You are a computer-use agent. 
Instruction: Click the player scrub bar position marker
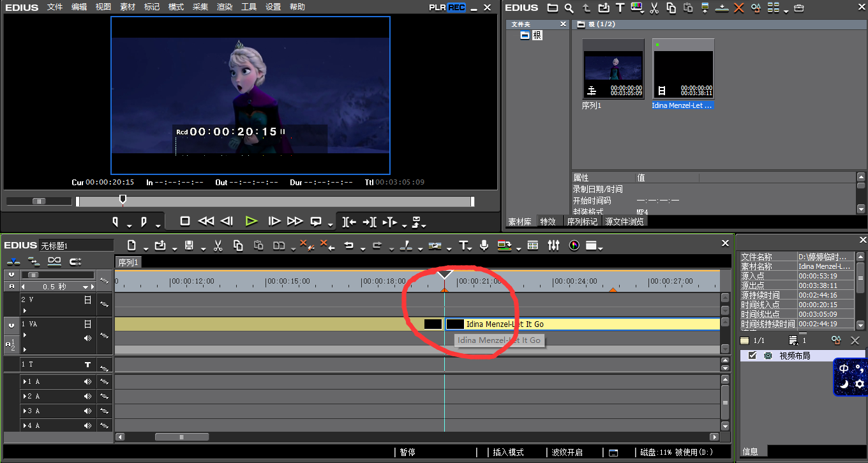tap(123, 201)
